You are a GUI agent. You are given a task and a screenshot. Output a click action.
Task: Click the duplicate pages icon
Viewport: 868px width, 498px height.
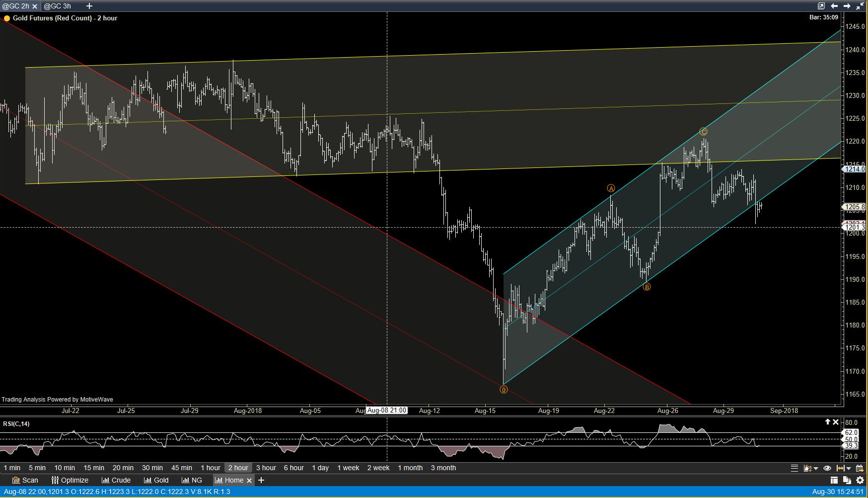click(x=847, y=480)
